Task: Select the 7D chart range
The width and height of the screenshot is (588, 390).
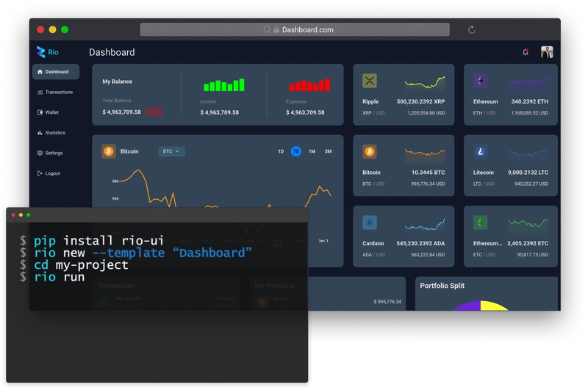Action: point(296,151)
